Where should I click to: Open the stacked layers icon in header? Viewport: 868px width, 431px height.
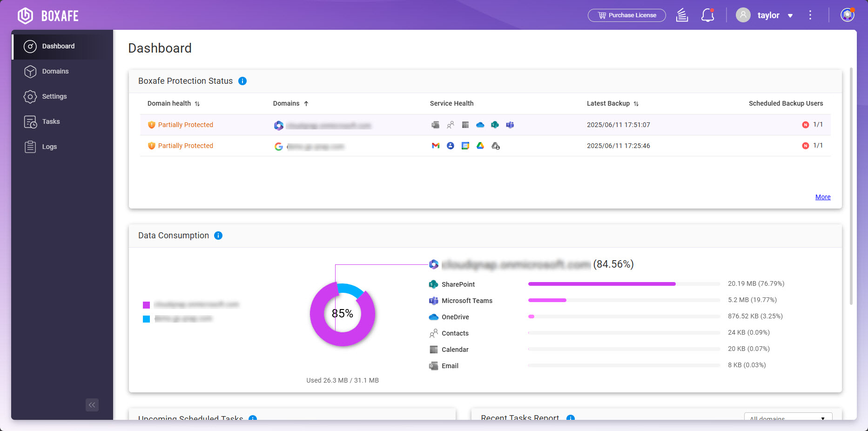pyautogui.click(x=682, y=15)
